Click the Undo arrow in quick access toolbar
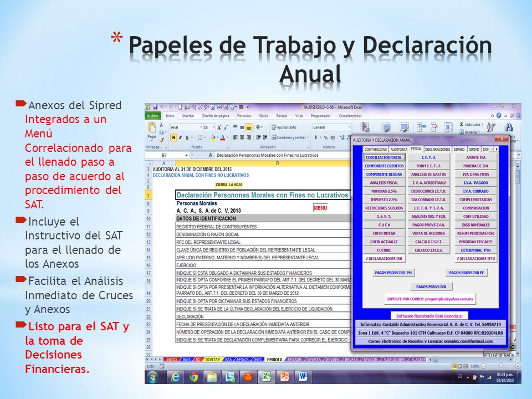Image resolution: width=532 pixels, height=399 pixels. [x=162, y=107]
